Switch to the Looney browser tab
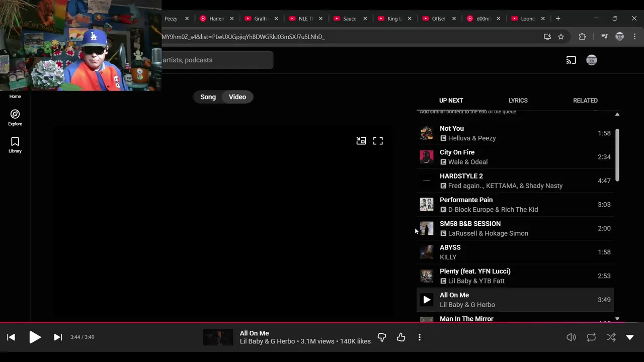The width and height of the screenshot is (644, 362). (x=527, y=19)
